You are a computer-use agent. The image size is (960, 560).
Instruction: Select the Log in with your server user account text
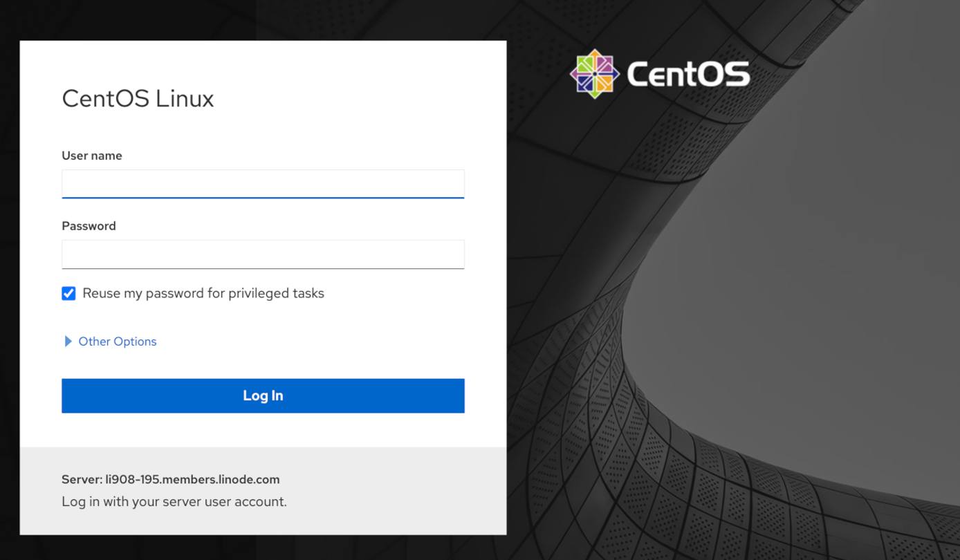(x=175, y=501)
